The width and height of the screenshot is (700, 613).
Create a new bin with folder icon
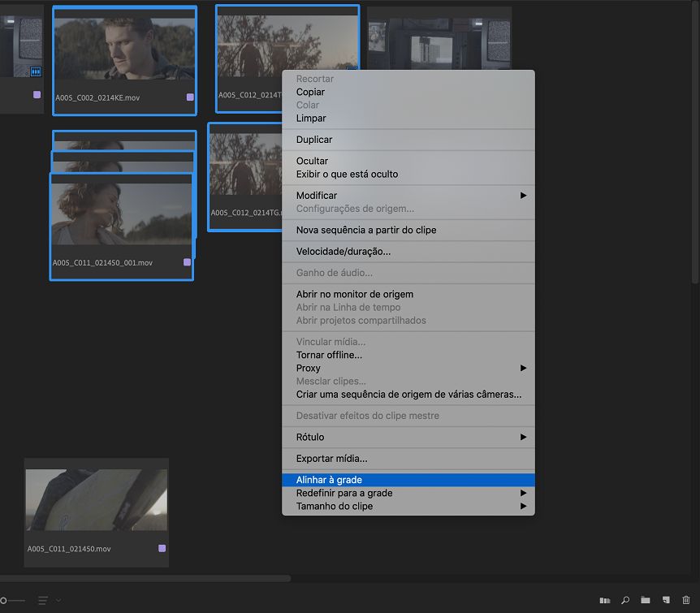click(646, 600)
